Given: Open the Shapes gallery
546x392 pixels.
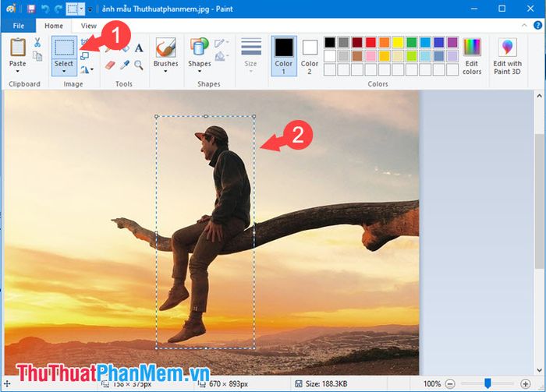Looking at the screenshot, I should (200, 55).
